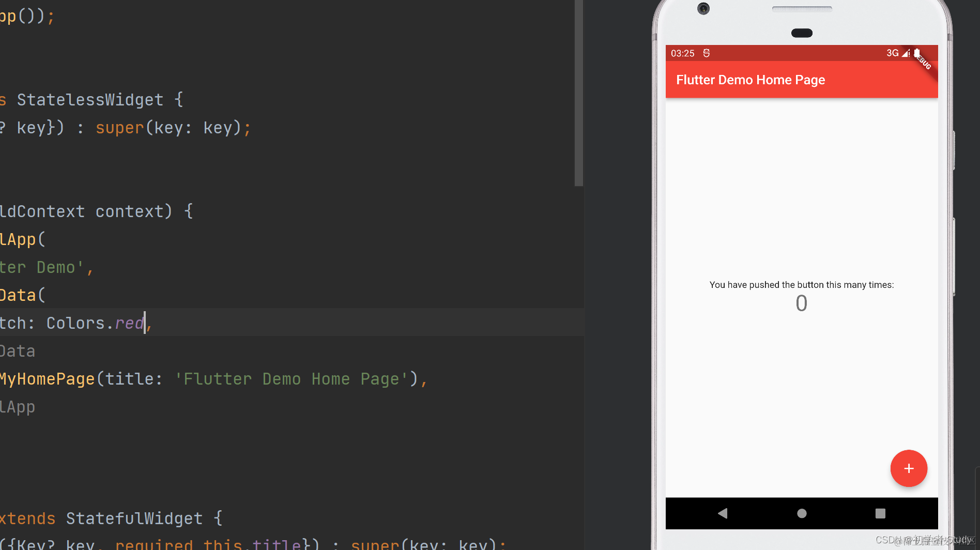
Task: Tap the red plus floating action button
Action: click(x=909, y=468)
